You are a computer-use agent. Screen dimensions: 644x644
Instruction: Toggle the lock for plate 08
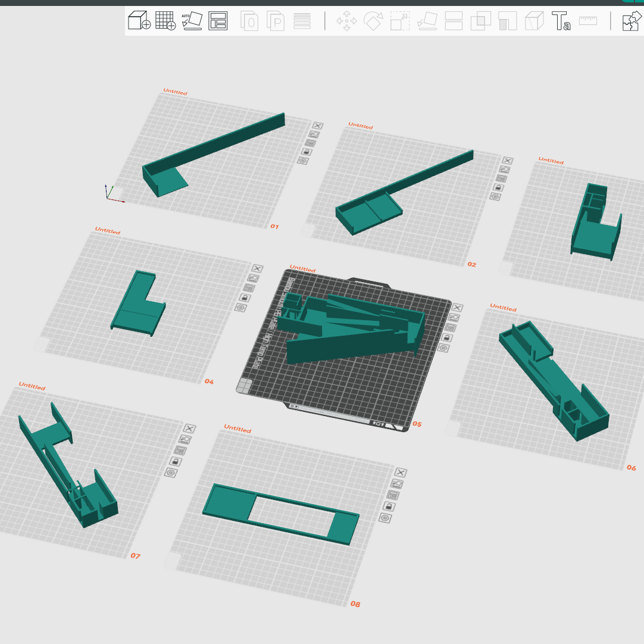tap(389, 507)
